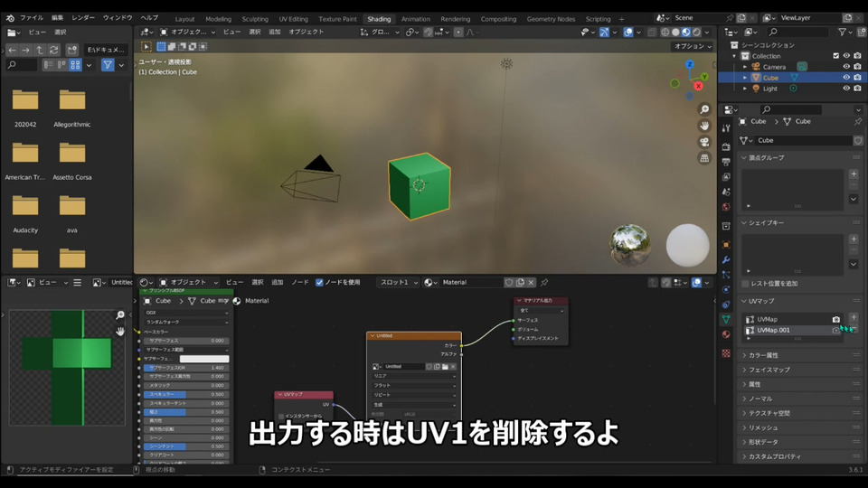The image size is (868, 488).
Task: Open the Scene properties tab
Action: pos(726,192)
